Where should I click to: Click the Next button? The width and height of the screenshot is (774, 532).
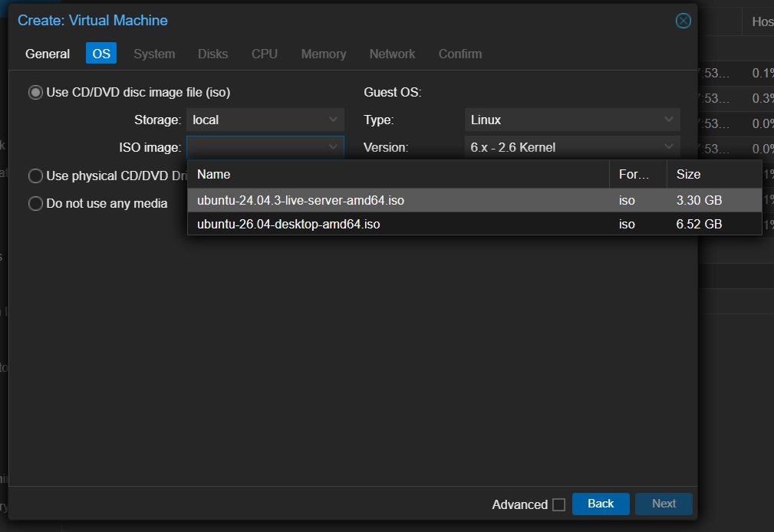pyautogui.click(x=664, y=504)
